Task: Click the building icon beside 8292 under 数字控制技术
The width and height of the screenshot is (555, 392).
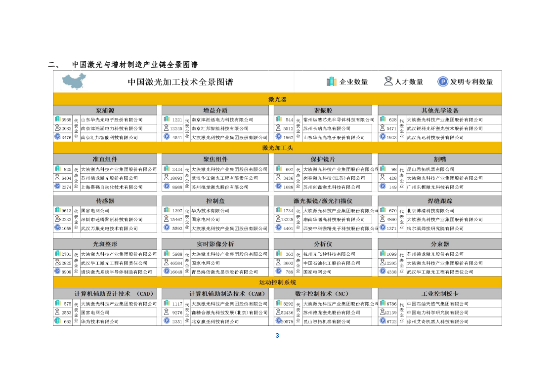Action: pyautogui.click(x=278, y=304)
